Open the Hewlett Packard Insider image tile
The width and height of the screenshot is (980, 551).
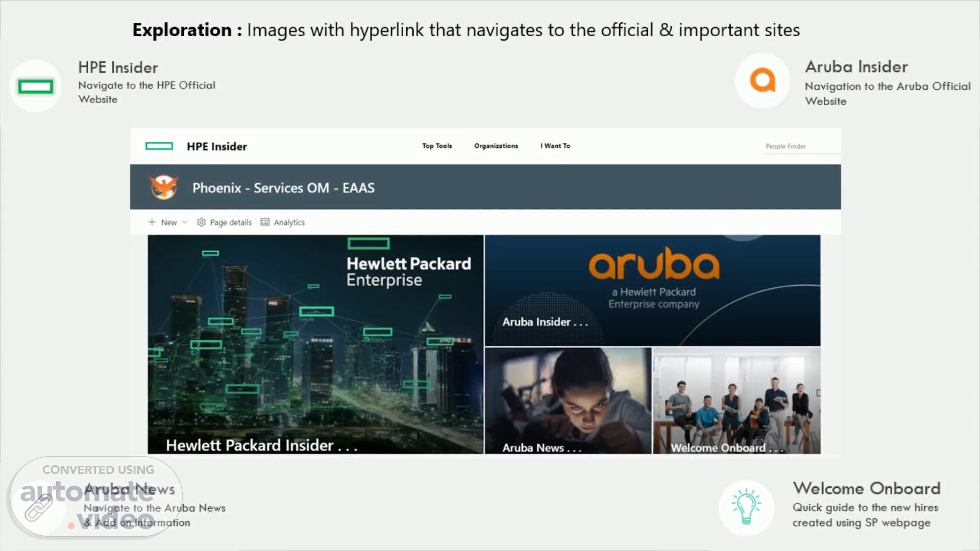pos(315,344)
